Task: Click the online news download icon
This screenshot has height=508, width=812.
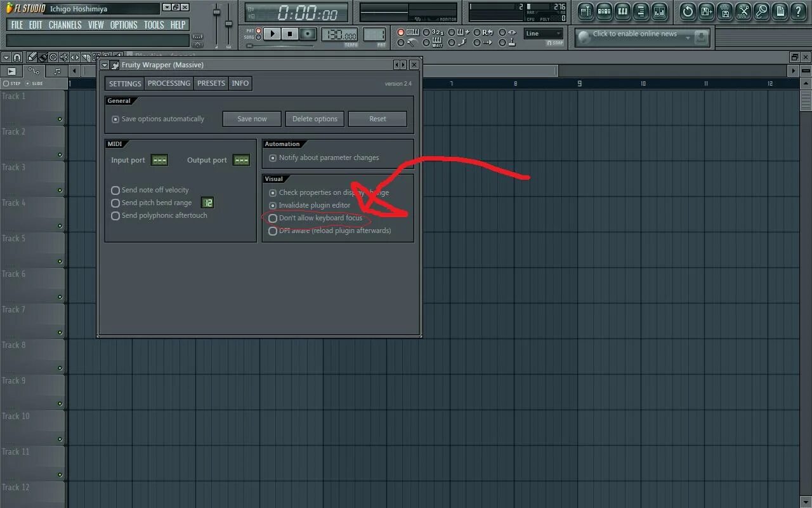Action: (700, 37)
